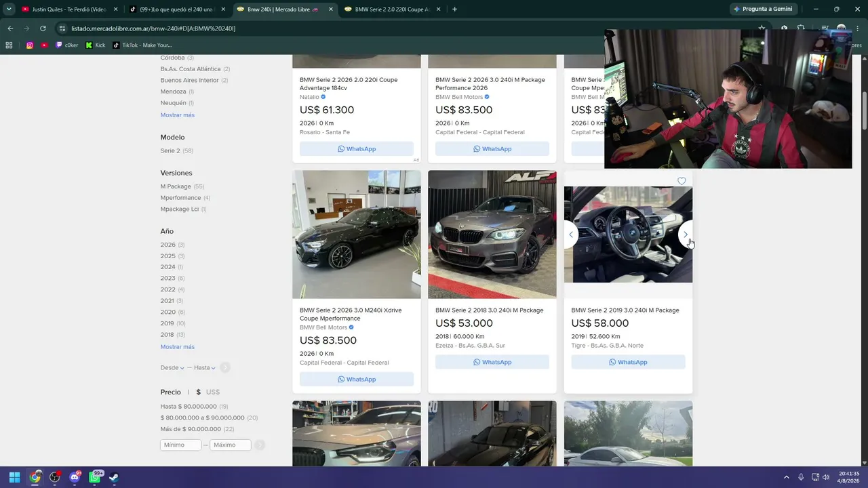Click the Máximo price field
The width and height of the screenshot is (868, 488).
(230, 445)
